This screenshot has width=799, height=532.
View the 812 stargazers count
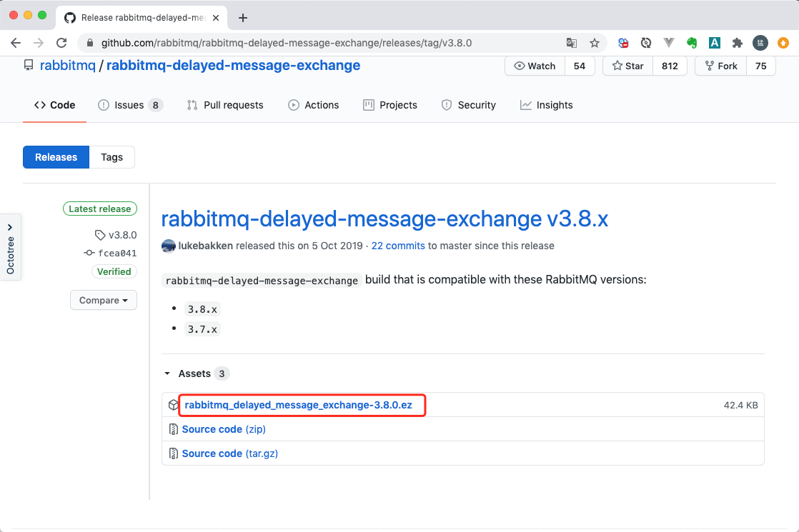click(670, 66)
